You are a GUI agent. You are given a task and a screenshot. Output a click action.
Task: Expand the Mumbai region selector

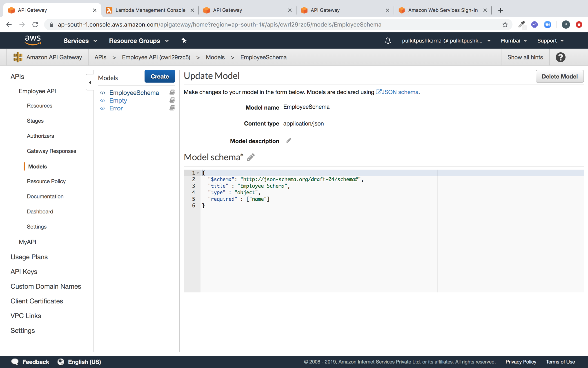513,41
